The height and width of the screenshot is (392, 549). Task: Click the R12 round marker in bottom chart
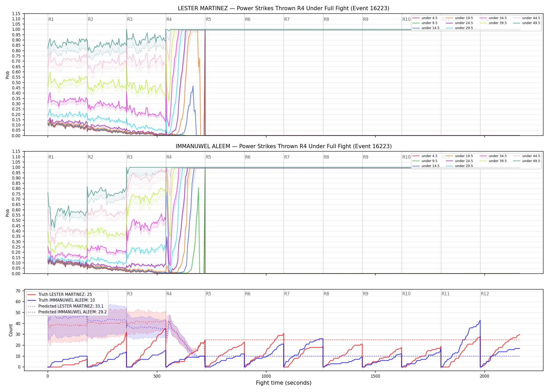[485, 294]
